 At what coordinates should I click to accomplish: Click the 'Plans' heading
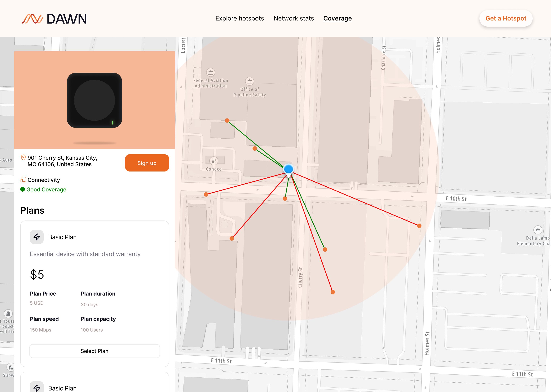click(32, 211)
